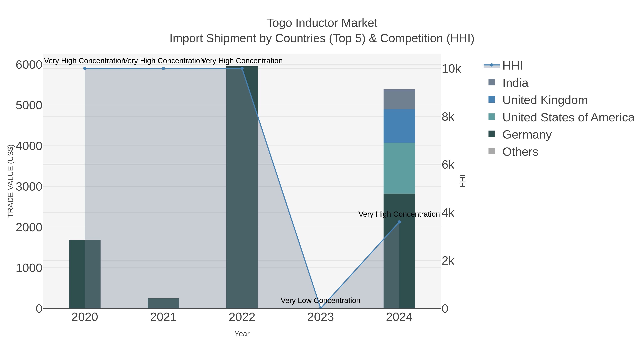Click the chart title 'Togo Inductor Market'

[x=322, y=23]
